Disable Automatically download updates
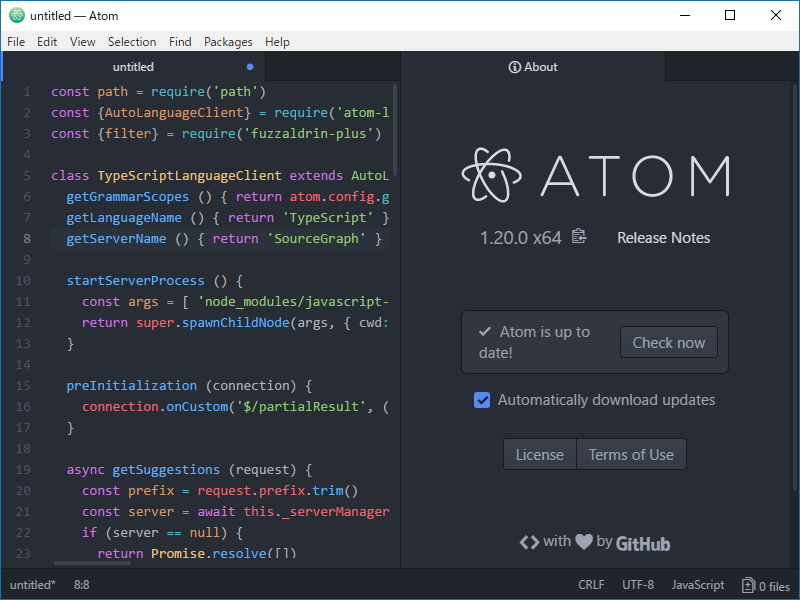 tap(481, 400)
